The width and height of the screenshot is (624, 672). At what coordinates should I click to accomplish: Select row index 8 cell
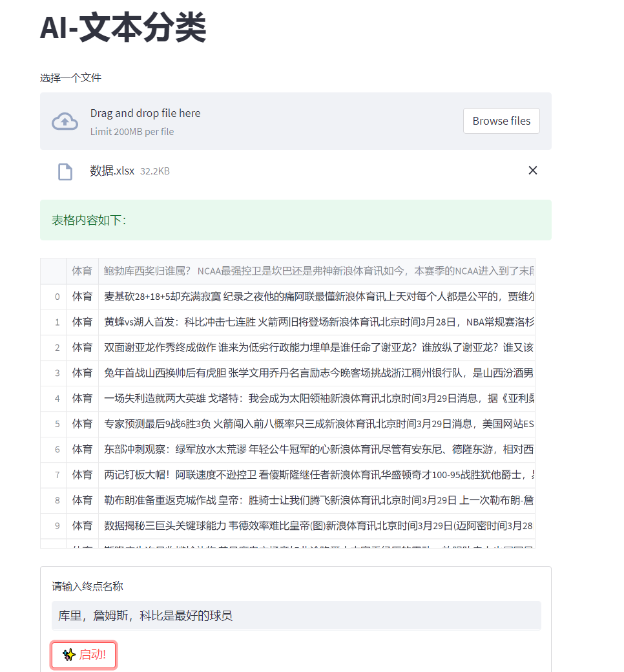[54, 500]
